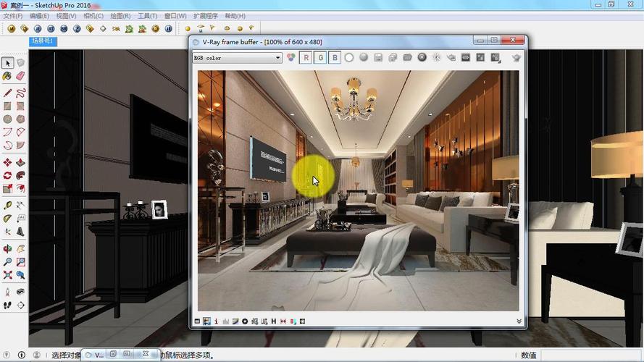The width and height of the screenshot is (644, 362).
Task: Select the Eraser tool in left toolbar
Action: 20,76
